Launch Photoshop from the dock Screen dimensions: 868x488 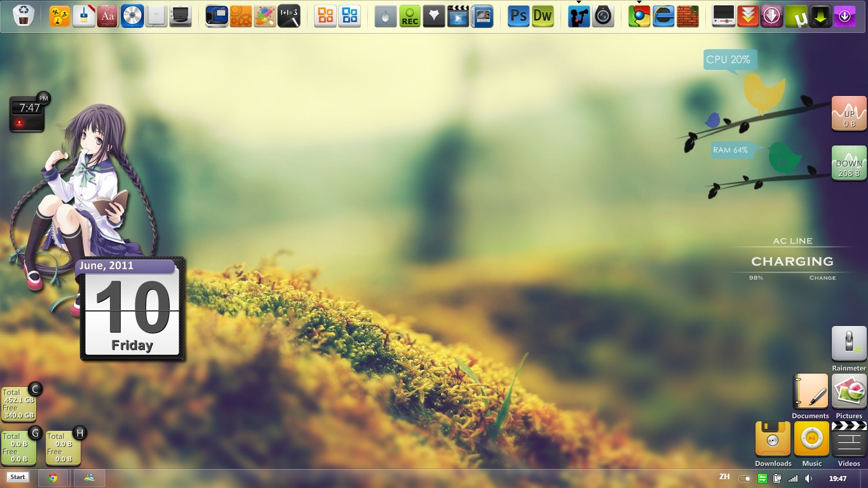point(519,16)
